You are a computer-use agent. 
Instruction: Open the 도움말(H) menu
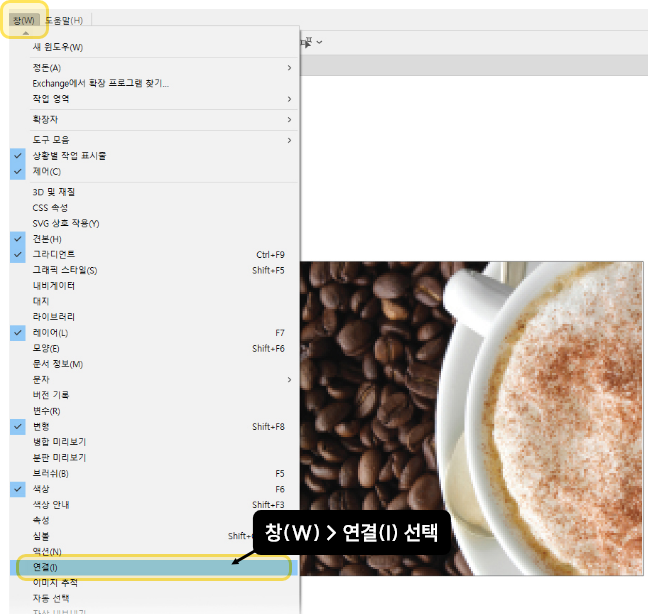(64, 20)
